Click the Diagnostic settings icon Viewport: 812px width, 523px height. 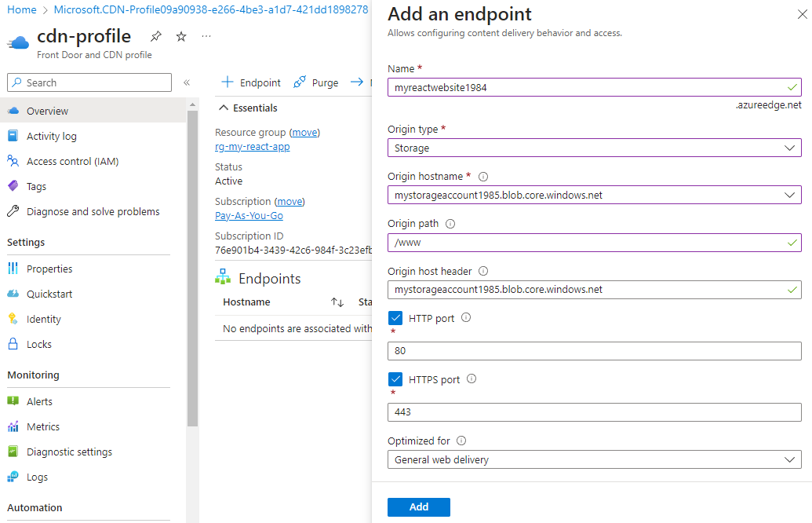pyautogui.click(x=13, y=452)
